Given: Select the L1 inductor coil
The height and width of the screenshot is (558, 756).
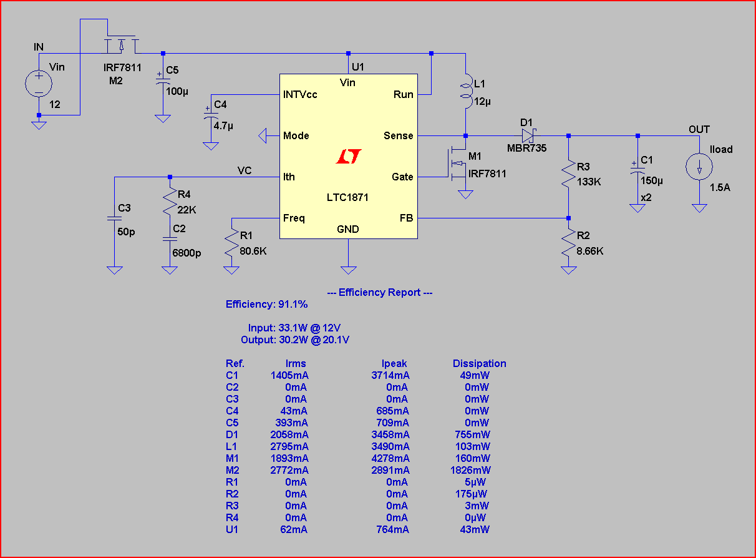Looking at the screenshot, I should (465, 89).
